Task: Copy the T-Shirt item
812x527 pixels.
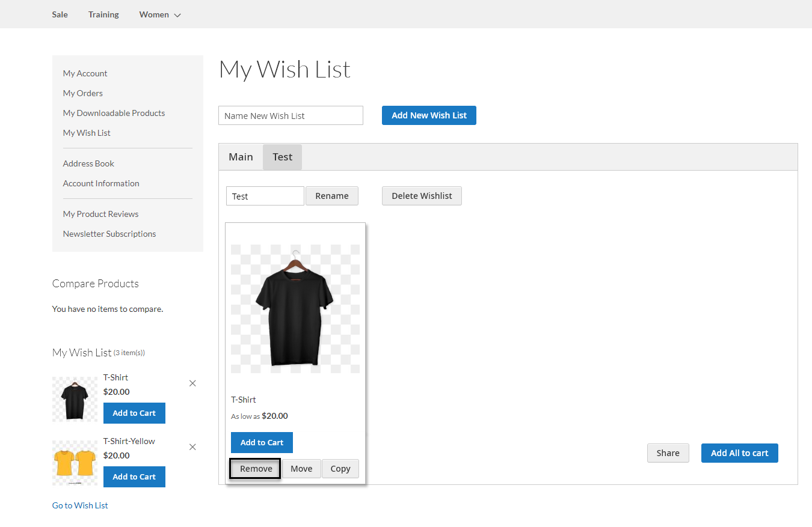Action: 340,469
